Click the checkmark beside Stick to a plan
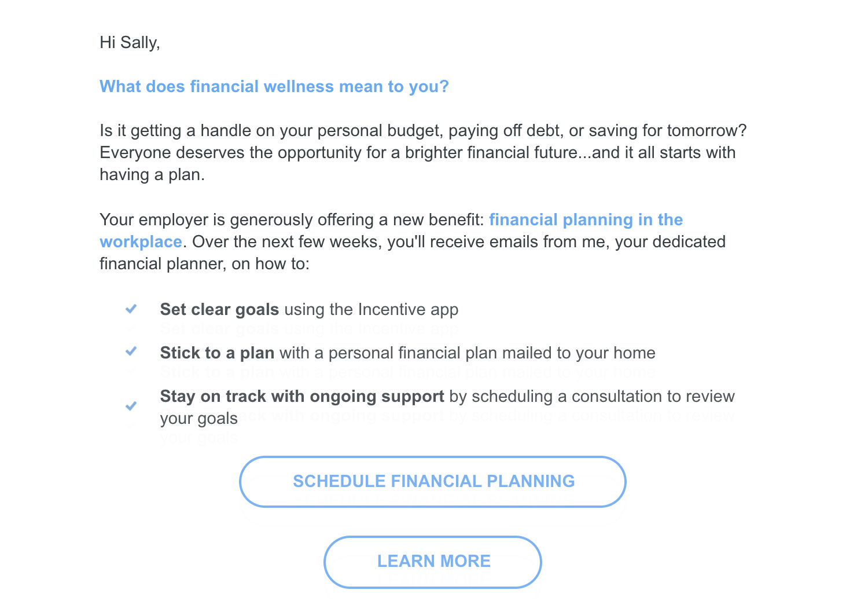 [131, 351]
